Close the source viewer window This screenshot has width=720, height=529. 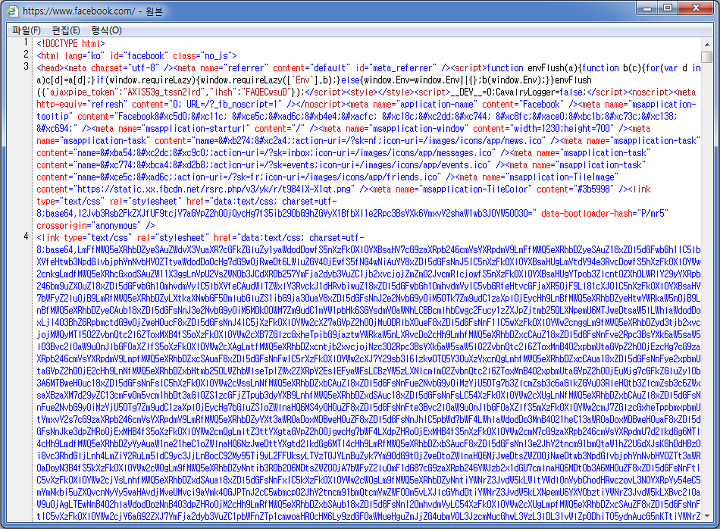(x=696, y=8)
